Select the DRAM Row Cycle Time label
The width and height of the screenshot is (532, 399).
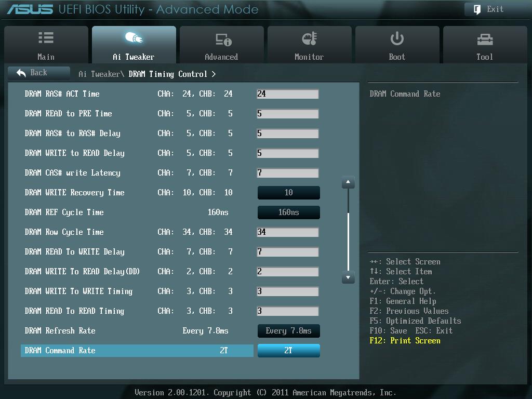point(64,232)
